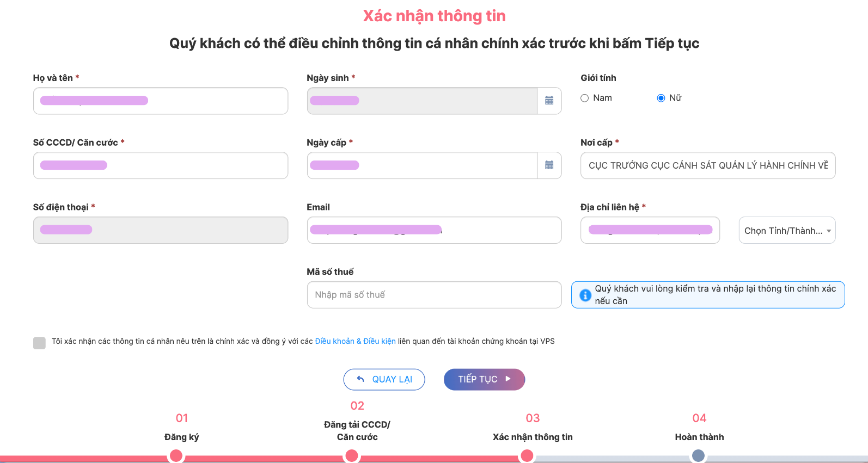Click the TIẾP TỤC button
Screen dimensions: 868x463
tap(484, 379)
